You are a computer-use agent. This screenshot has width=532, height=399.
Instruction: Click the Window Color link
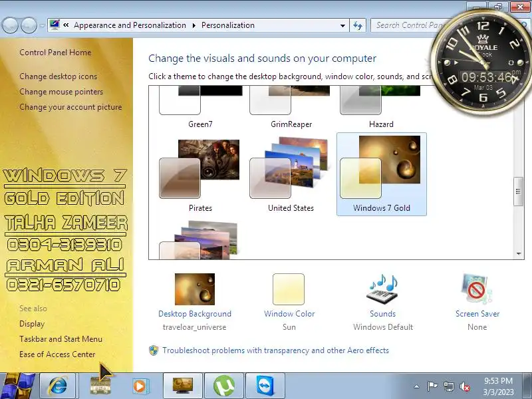(289, 314)
